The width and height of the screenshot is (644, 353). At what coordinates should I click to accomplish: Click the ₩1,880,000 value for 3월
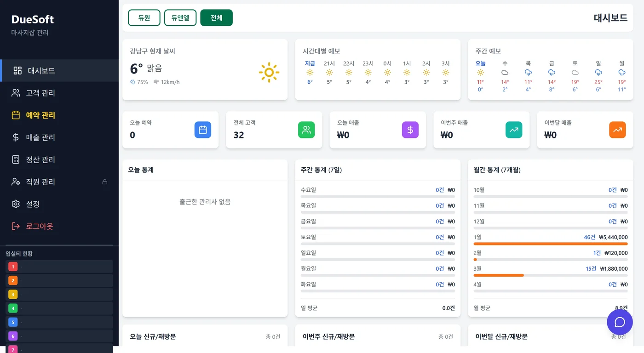(x=614, y=269)
